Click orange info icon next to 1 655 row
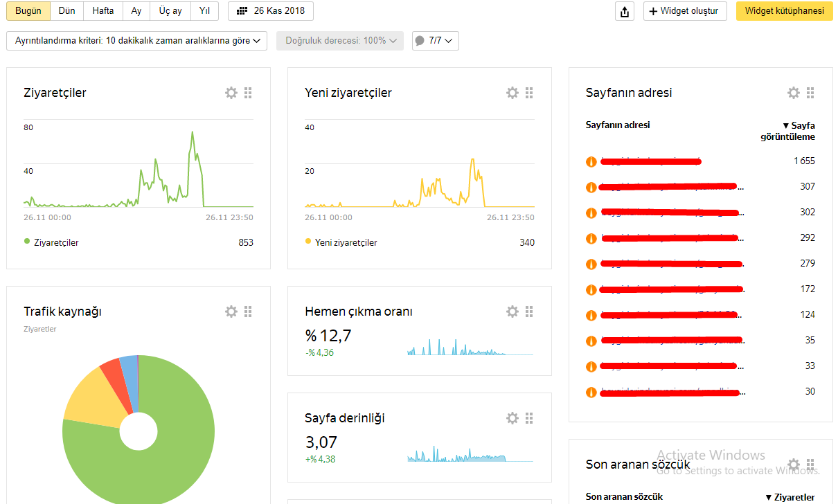The width and height of the screenshot is (838, 504). 591,161
